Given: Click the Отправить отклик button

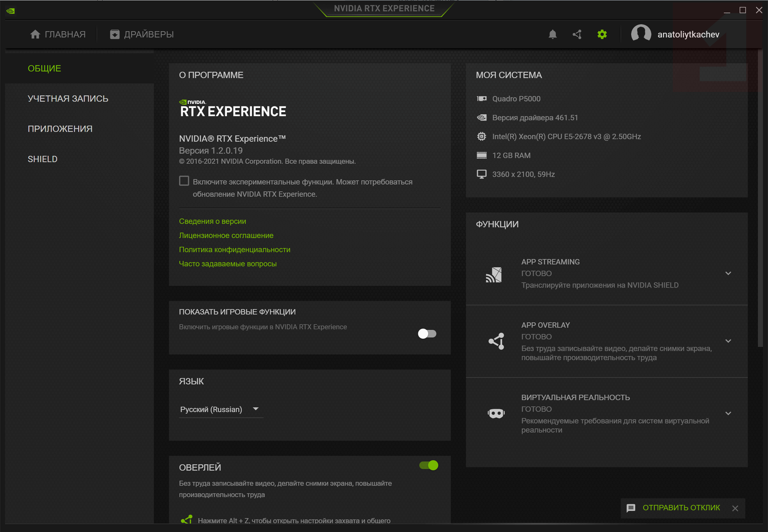Looking at the screenshot, I should [681, 508].
